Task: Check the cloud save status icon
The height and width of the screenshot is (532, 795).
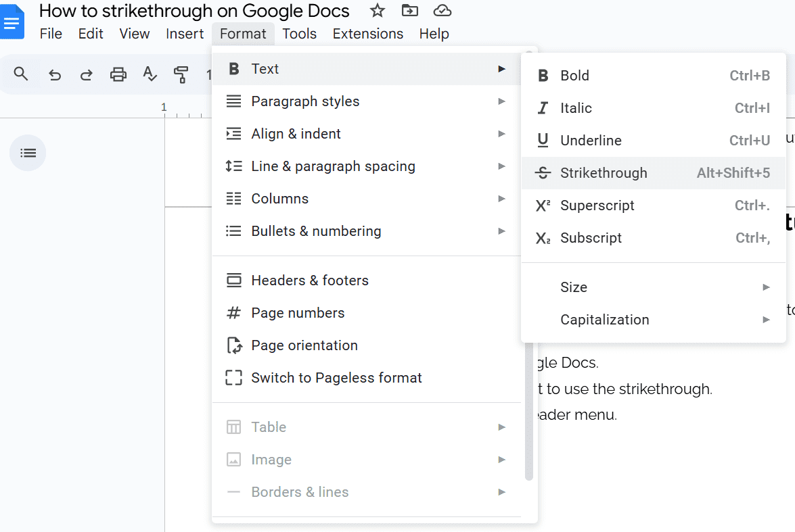Action: 442,10
